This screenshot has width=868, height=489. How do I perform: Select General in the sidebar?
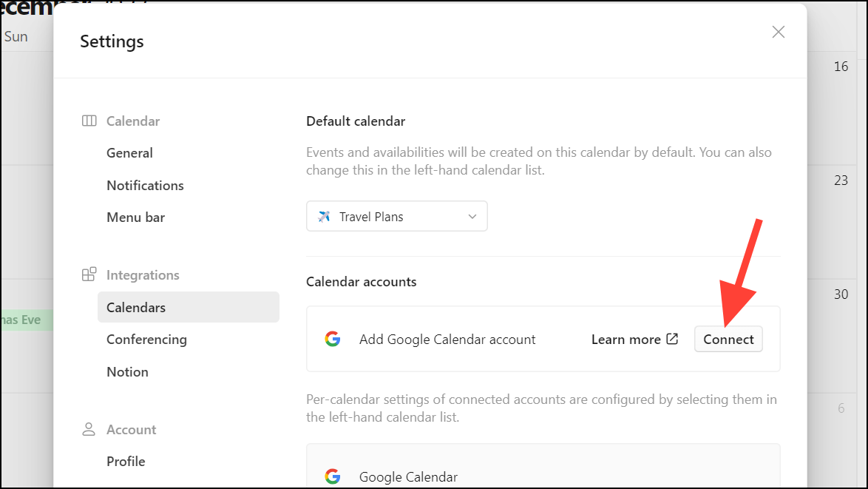coord(129,152)
